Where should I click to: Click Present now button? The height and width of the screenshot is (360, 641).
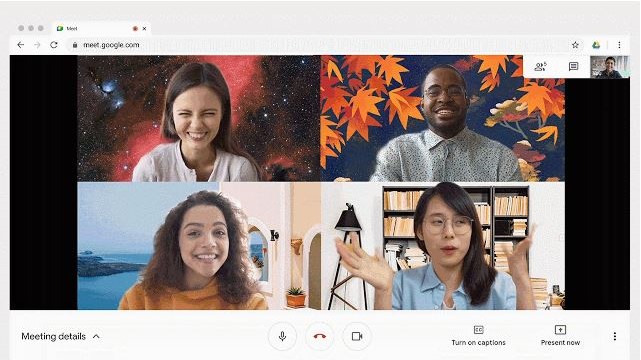point(560,336)
